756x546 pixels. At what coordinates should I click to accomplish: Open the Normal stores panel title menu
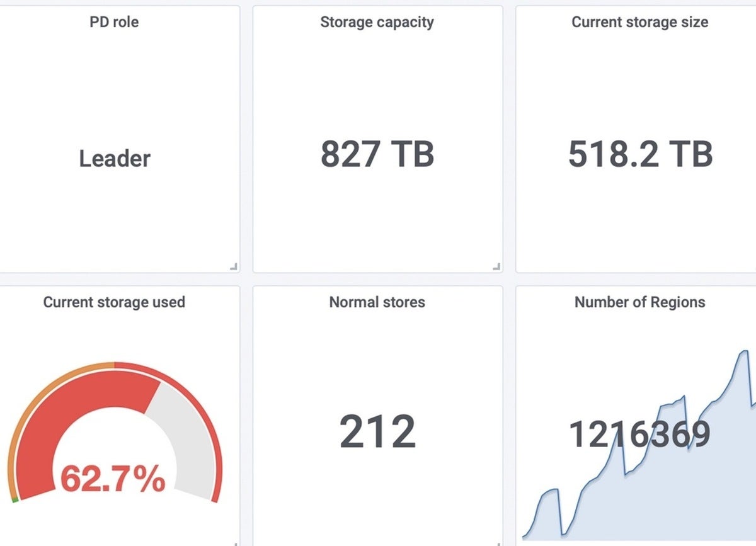(x=377, y=302)
